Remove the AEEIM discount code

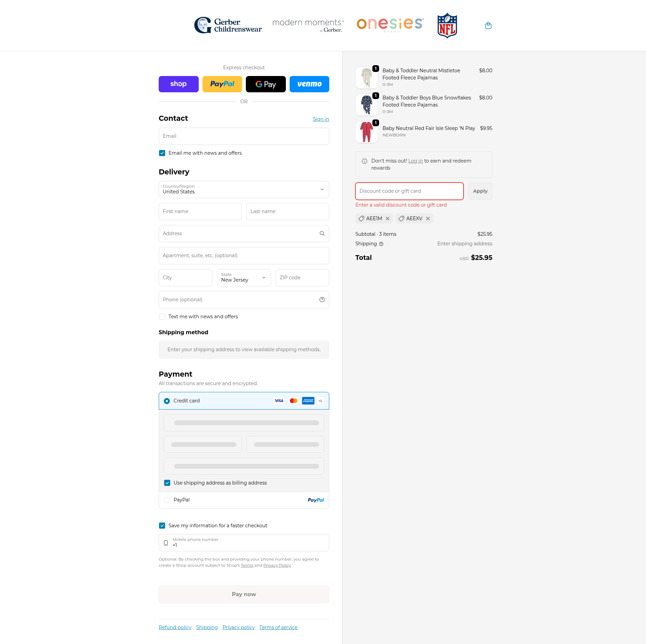click(x=388, y=219)
